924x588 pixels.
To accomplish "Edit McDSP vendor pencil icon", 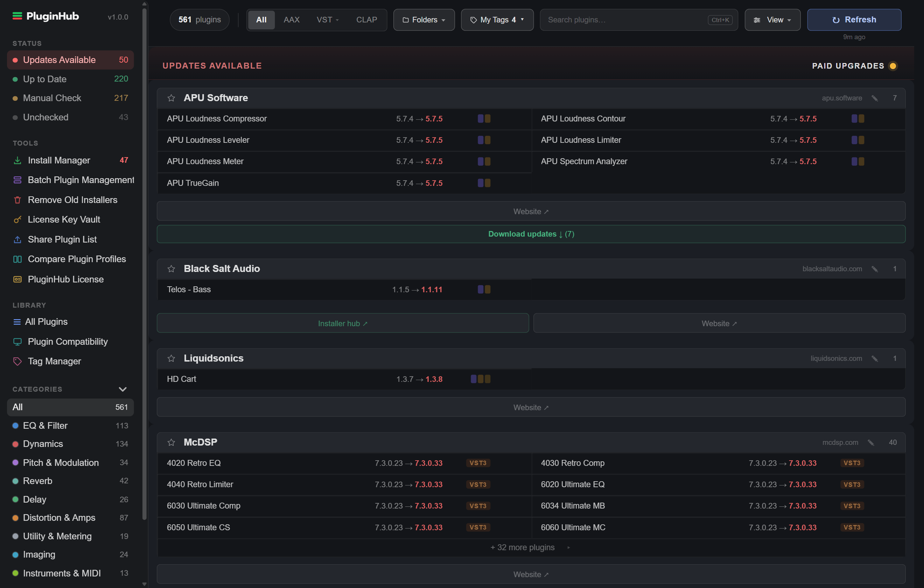I will (x=871, y=442).
